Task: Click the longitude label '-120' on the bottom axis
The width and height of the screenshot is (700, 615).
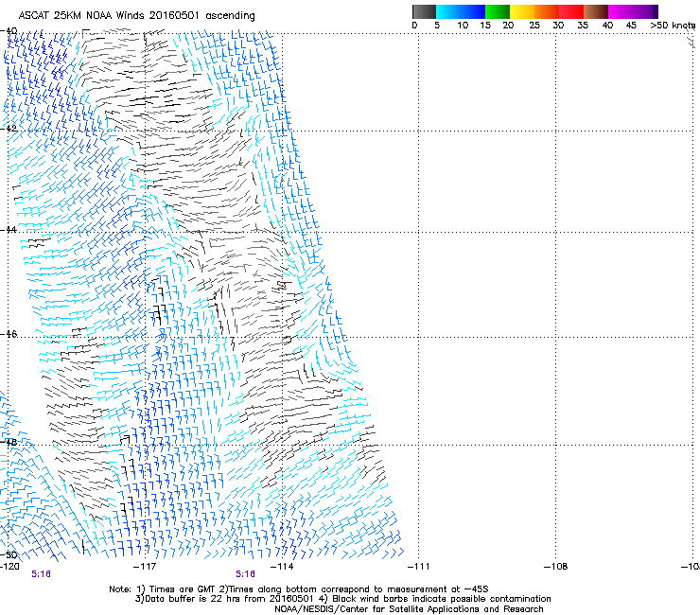Action: (x=9, y=567)
